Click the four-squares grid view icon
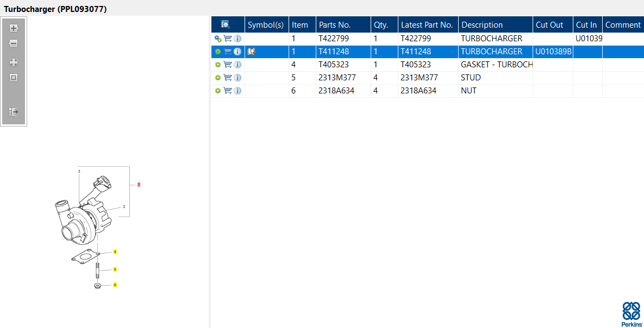 pyautogui.click(x=14, y=62)
